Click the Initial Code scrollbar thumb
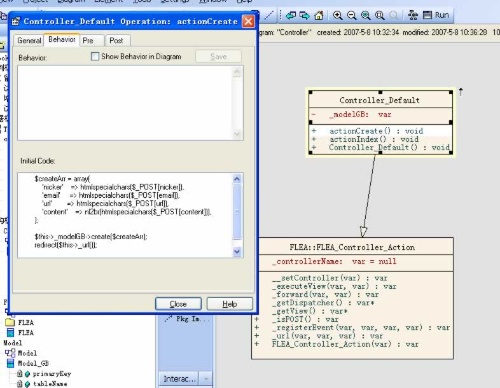Viewport: 500px width, 388px height. [237, 212]
